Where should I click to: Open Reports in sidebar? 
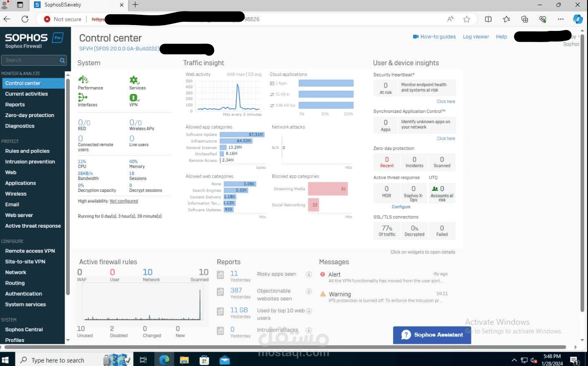point(15,105)
